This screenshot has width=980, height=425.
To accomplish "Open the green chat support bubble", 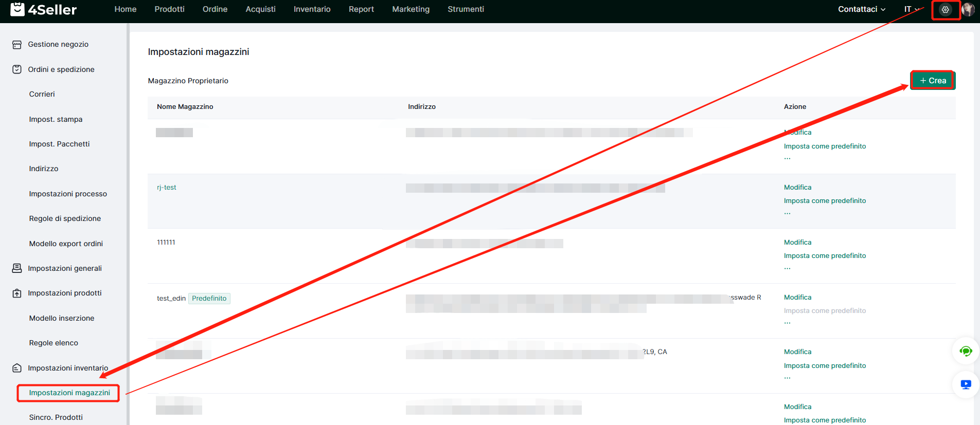I will 966,352.
